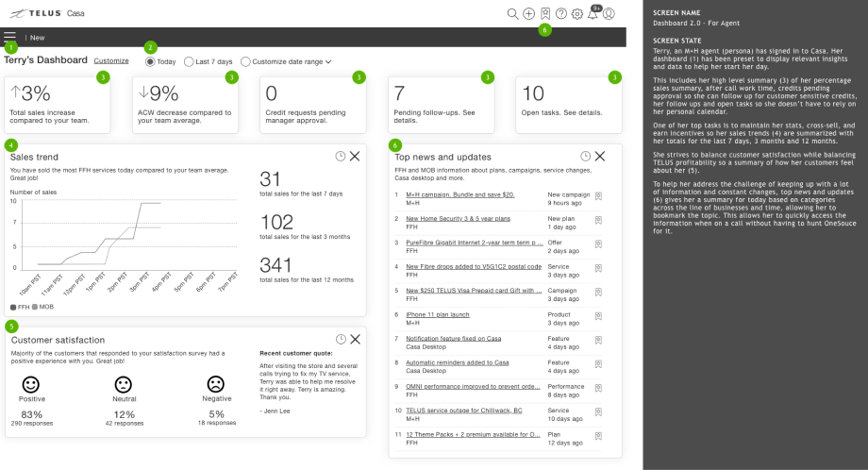Select the Last 7 days radio option

pos(189,61)
